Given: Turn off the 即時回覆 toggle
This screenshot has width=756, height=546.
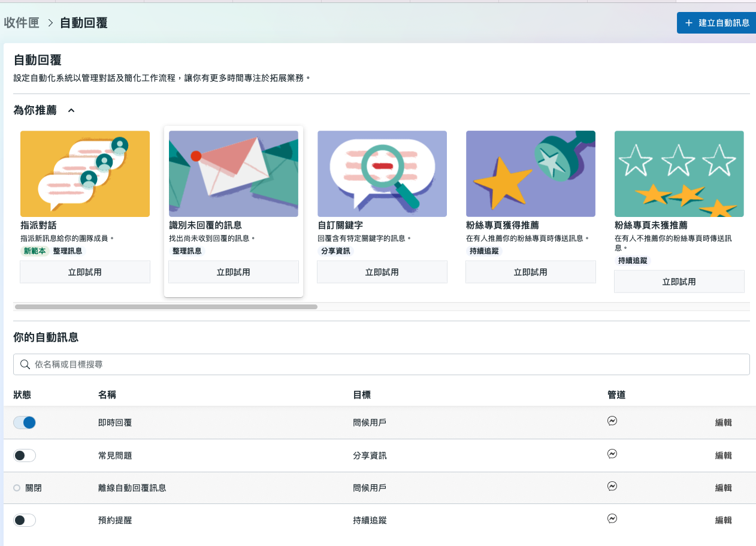Looking at the screenshot, I should pyautogui.click(x=25, y=423).
